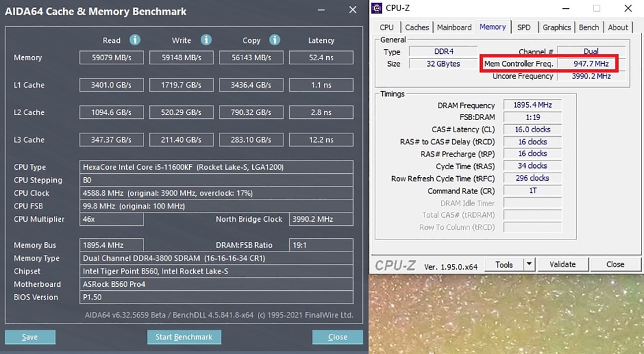Click the CPU Multiplier field showing 46x
Screen dimensions: 644x354
[x=111, y=219]
